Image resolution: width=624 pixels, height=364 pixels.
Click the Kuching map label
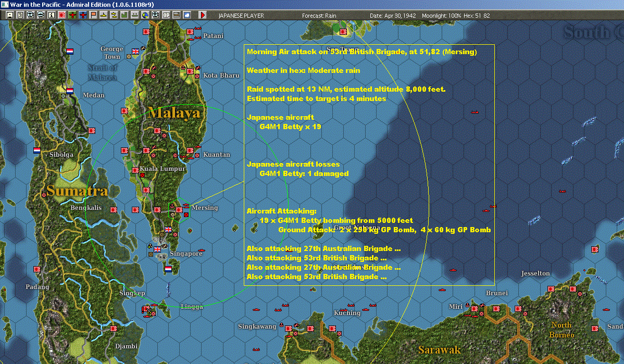pos(347,313)
